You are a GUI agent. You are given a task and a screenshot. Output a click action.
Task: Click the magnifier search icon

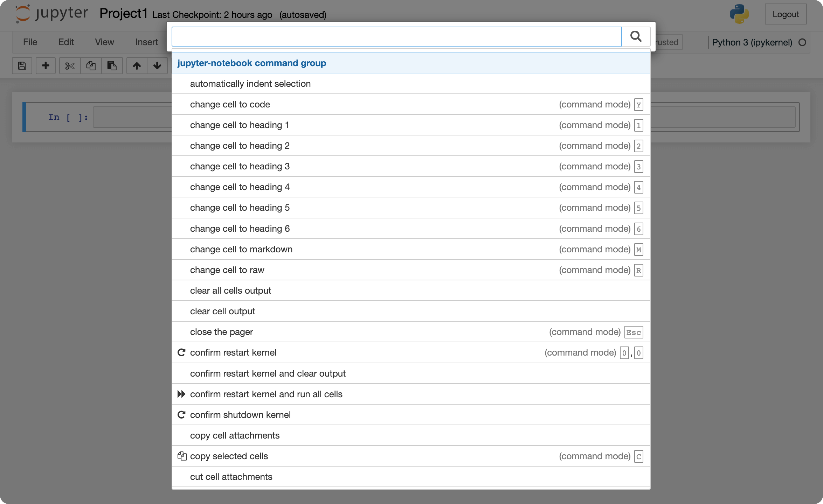coord(636,36)
